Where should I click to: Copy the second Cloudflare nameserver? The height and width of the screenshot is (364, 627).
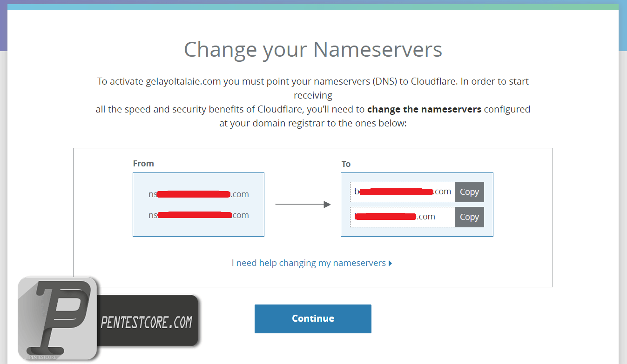pyautogui.click(x=469, y=217)
